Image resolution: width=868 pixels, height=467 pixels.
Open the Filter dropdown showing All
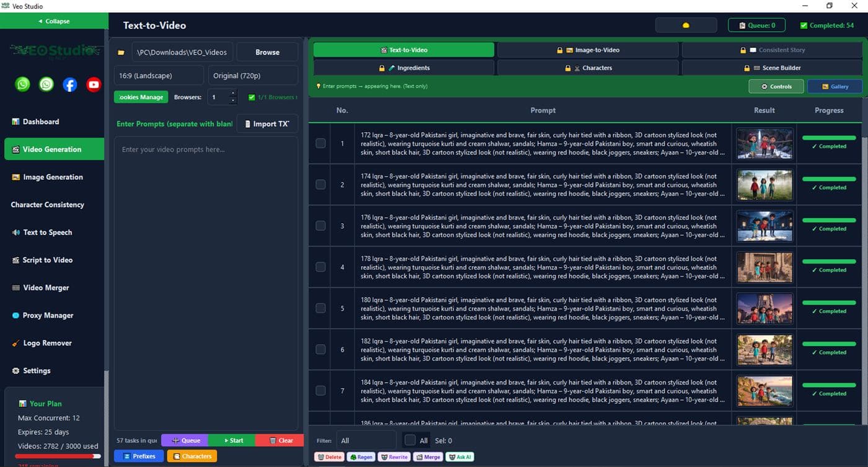tap(366, 440)
